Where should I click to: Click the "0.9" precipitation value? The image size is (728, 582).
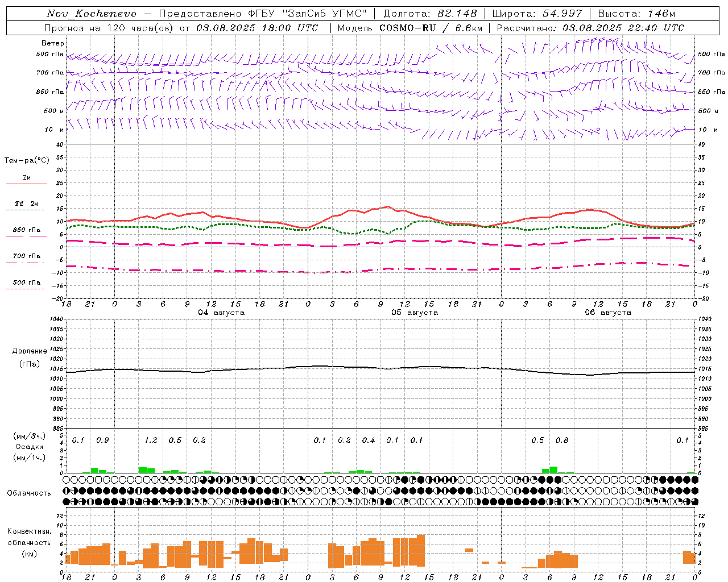tap(102, 440)
